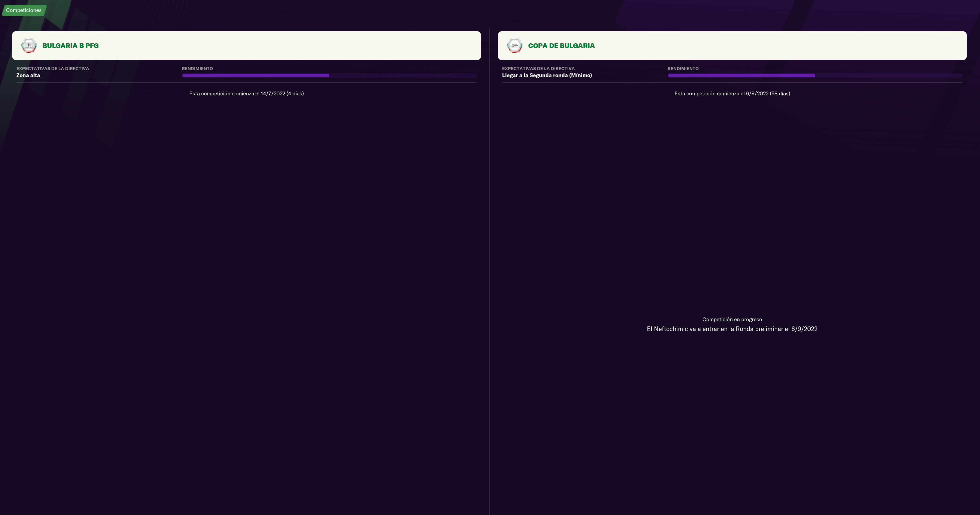Open the COPA DE BULGARIA title link
980x515 pixels.
pos(561,46)
